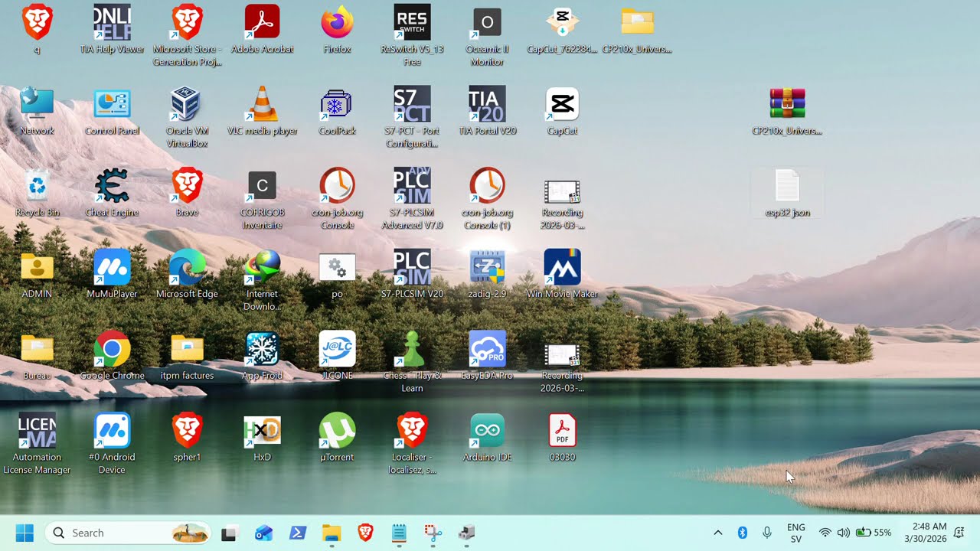This screenshot has height=551, width=980.
Task: Select the esp32.json file icon
Action: click(x=787, y=193)
